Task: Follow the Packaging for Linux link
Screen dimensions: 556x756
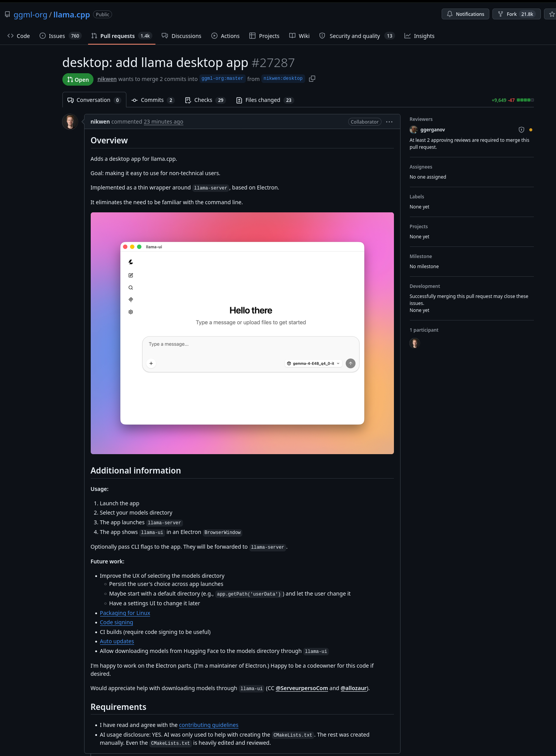Action: 125,613
